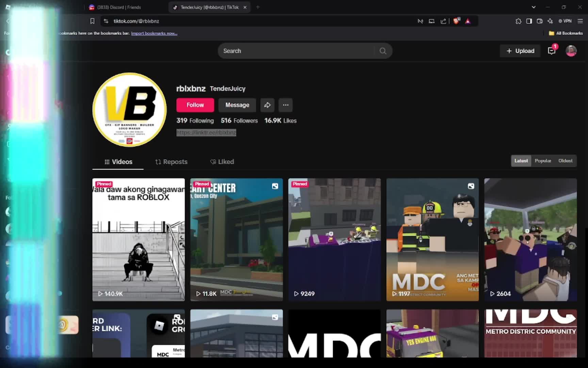Open the Leo AI sparkle icon
This screenshot has height=368, width=588.
[550, 21]
